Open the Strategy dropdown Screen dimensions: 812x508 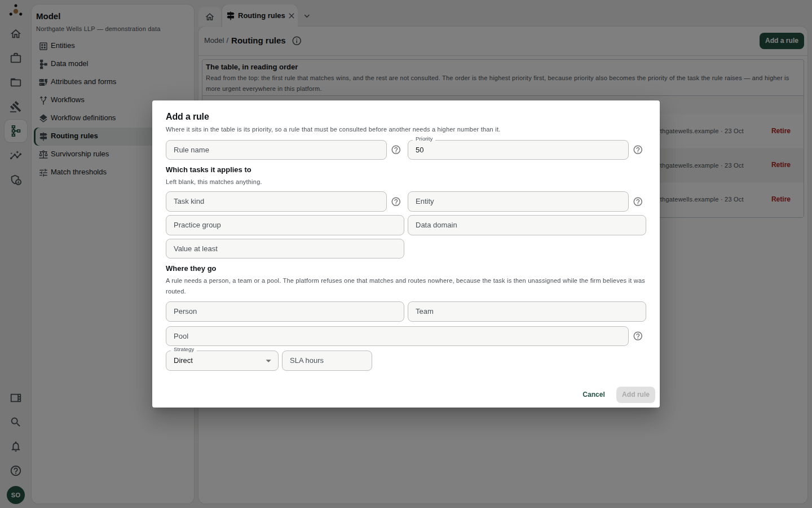(x=222, y=361)
